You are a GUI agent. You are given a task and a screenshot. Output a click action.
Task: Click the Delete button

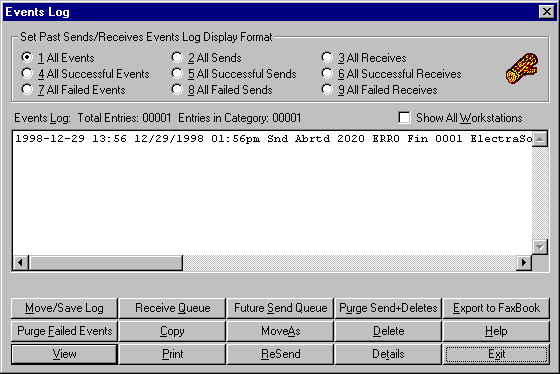(388, 331)
